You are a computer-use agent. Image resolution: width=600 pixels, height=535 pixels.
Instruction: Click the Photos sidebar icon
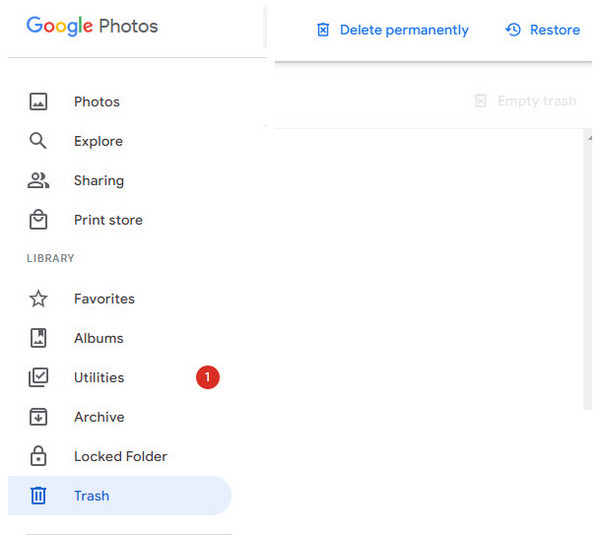(x=38, y=102)
